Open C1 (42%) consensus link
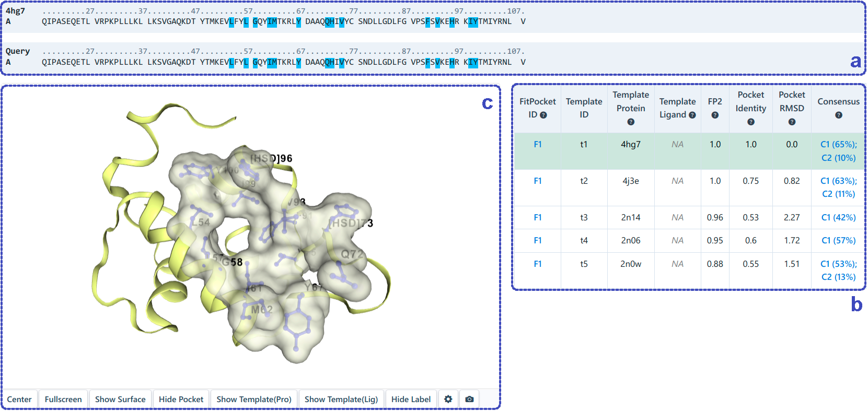The height and width of the screenshot is (411, 868). (838, 217)
